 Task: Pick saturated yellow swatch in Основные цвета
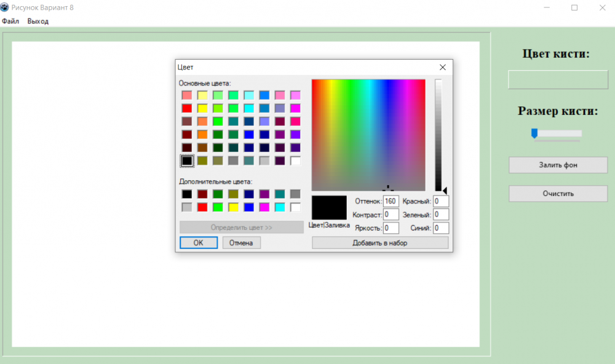click(202, 108)
